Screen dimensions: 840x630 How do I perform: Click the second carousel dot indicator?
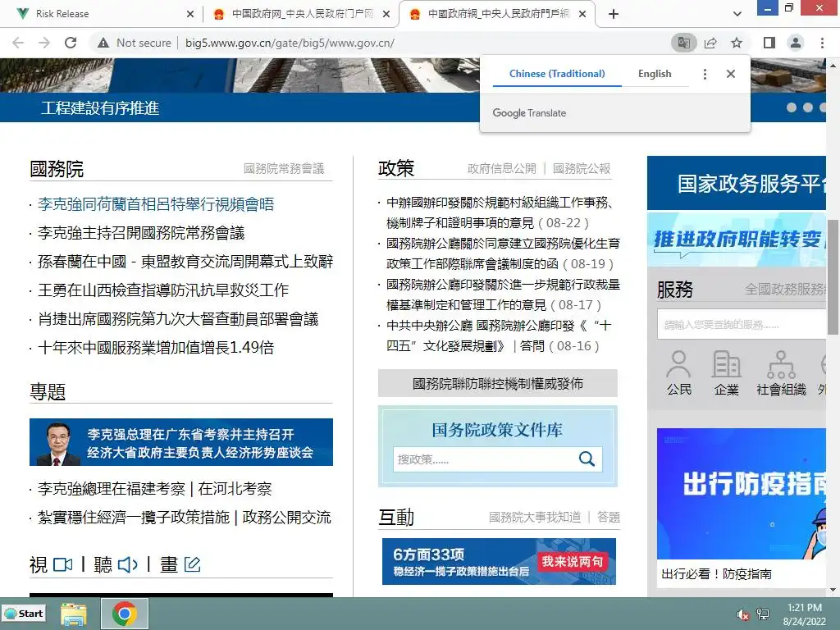(x=808, y=107)
